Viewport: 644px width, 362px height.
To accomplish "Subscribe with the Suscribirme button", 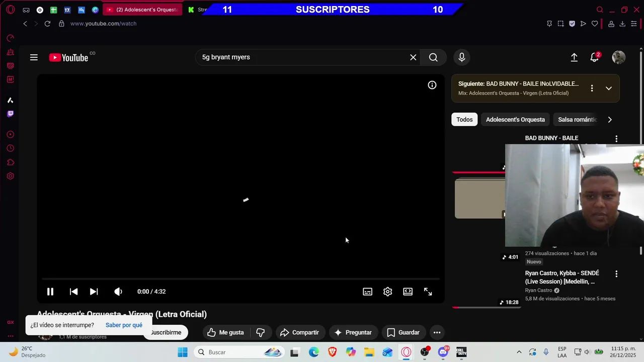I will 166,332.
